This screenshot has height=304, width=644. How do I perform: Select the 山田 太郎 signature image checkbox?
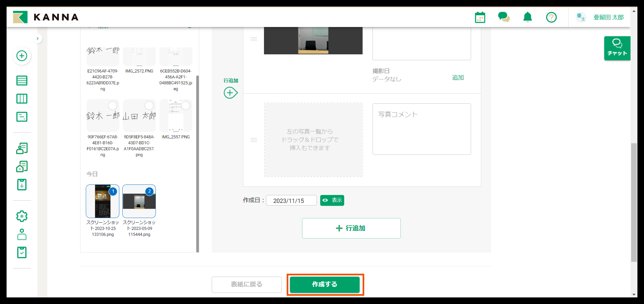point(149,106)
